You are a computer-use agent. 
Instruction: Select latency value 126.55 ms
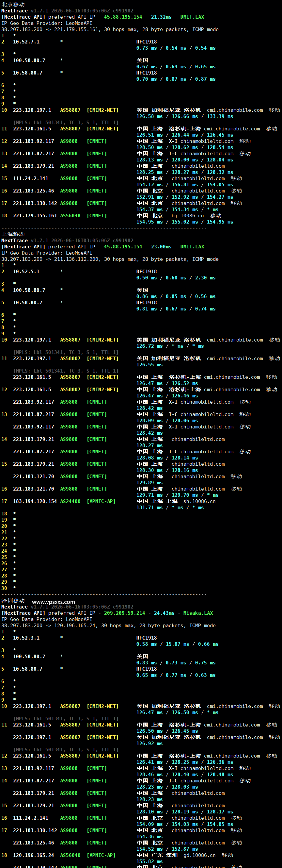pyautogui.click(x=149, y=365)
